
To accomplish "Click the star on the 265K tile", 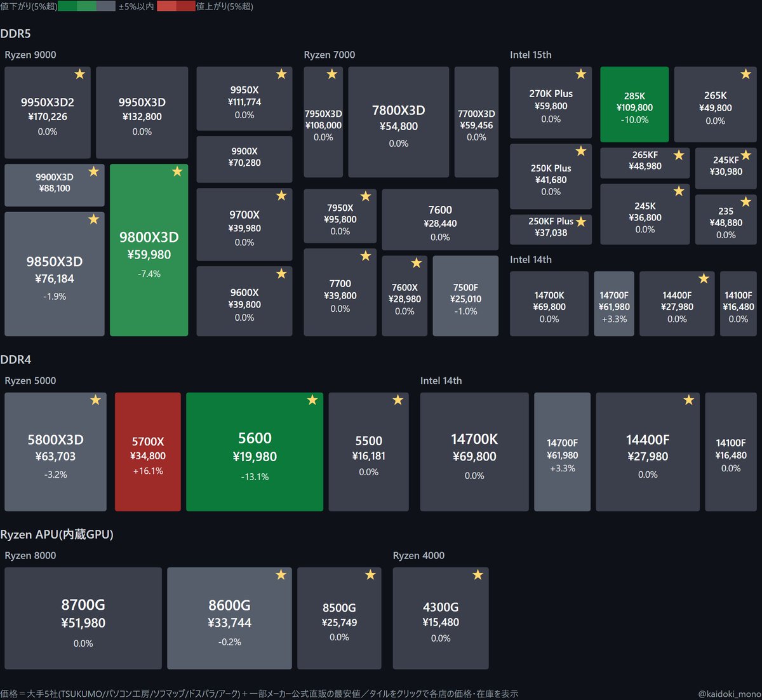I will pyautogui.click(x=745, y=74).
